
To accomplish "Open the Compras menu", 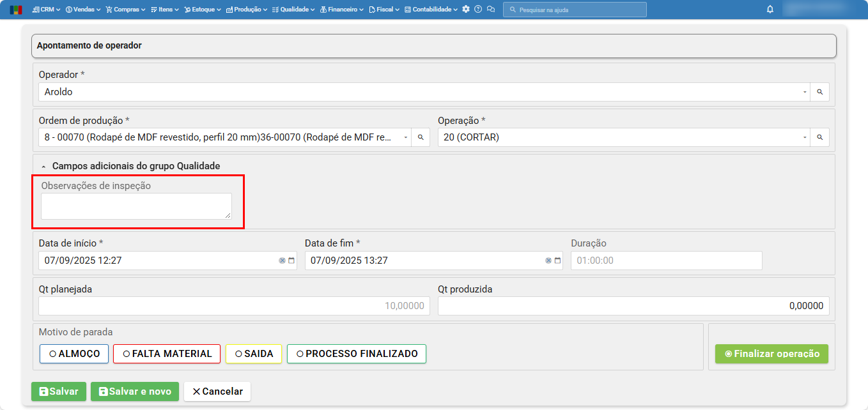I will click(125, 10).
